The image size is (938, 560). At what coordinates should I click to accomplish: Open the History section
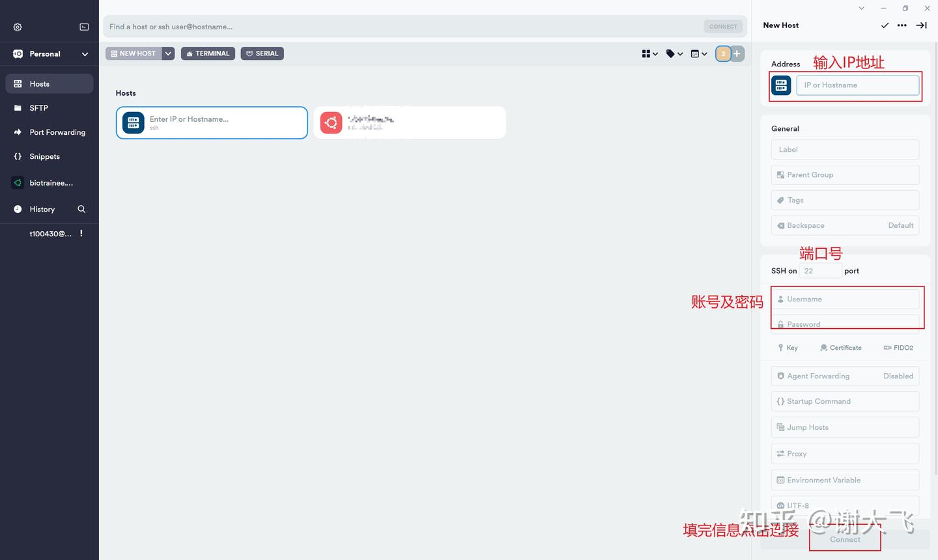click(x=42, y=209)
